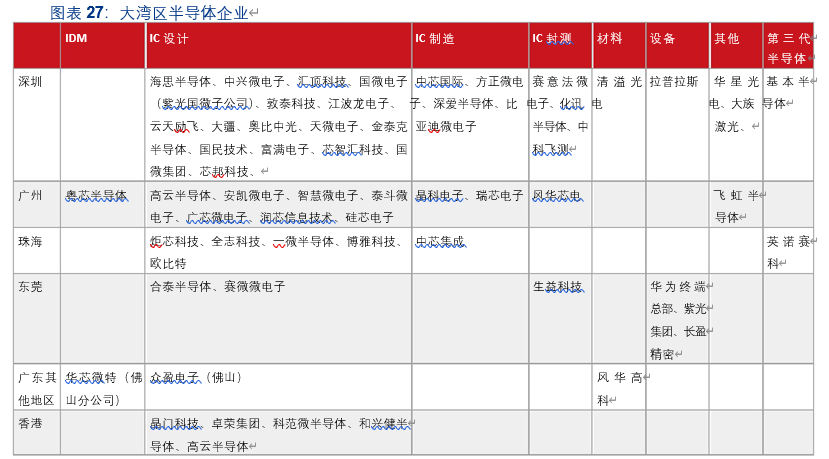Click the 广州 row label
Image resolution: width=829 pixels, height=459 pixels.
pos(30,196)
